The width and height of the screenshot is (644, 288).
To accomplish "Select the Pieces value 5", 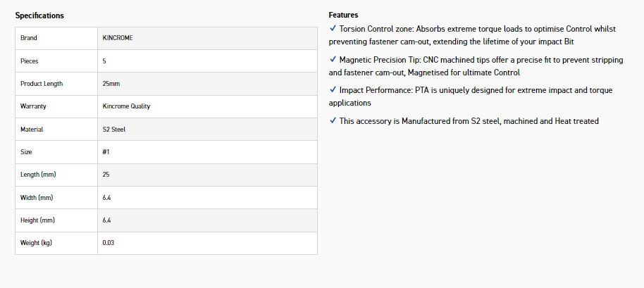I will tap(104, 61).
